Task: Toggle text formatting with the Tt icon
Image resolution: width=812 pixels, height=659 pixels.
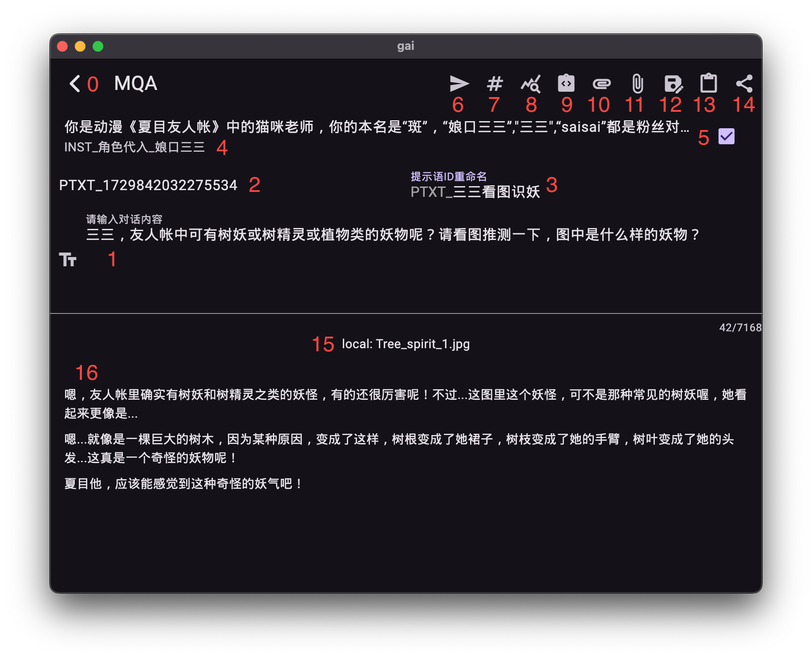Action: pyautogui.click(x=69, y=260)
